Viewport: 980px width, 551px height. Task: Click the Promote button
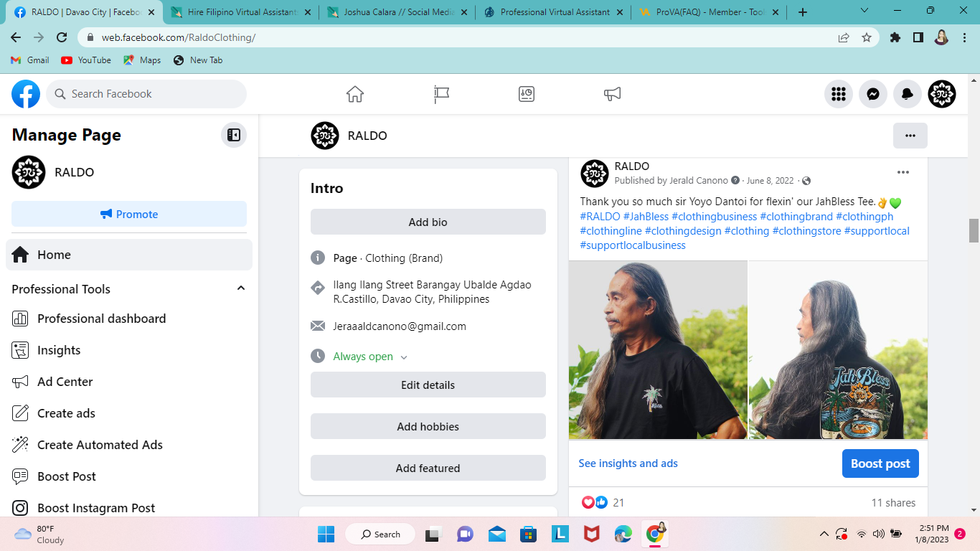(x=129, y=214)
